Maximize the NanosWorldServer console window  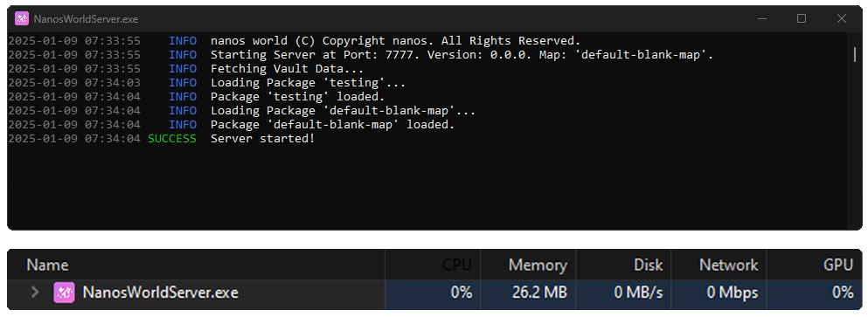(801, 18)
